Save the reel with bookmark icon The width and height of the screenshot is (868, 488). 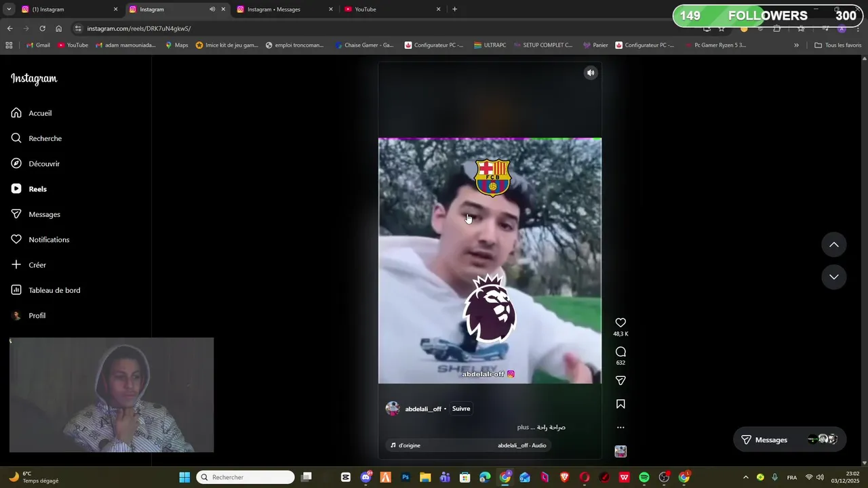point(620,404)
